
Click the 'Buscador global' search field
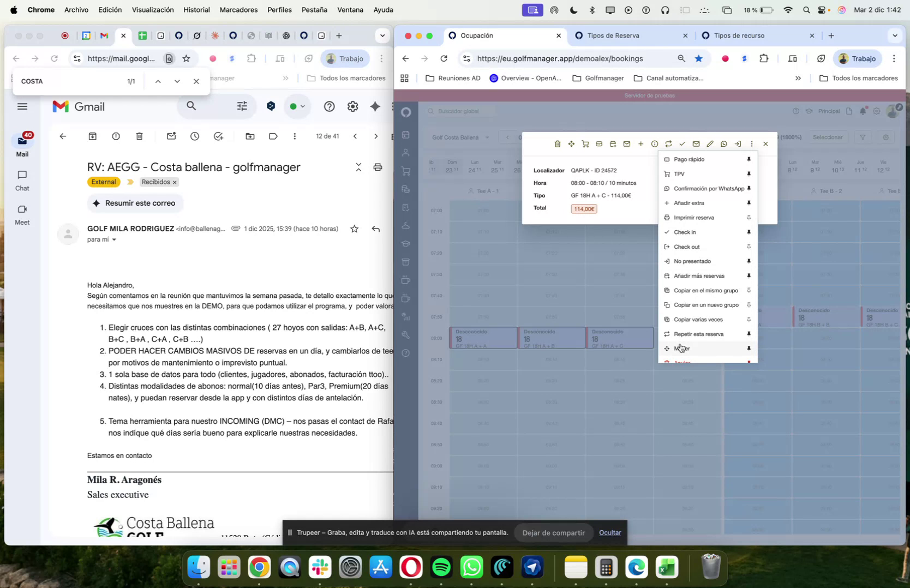(458, 111)
